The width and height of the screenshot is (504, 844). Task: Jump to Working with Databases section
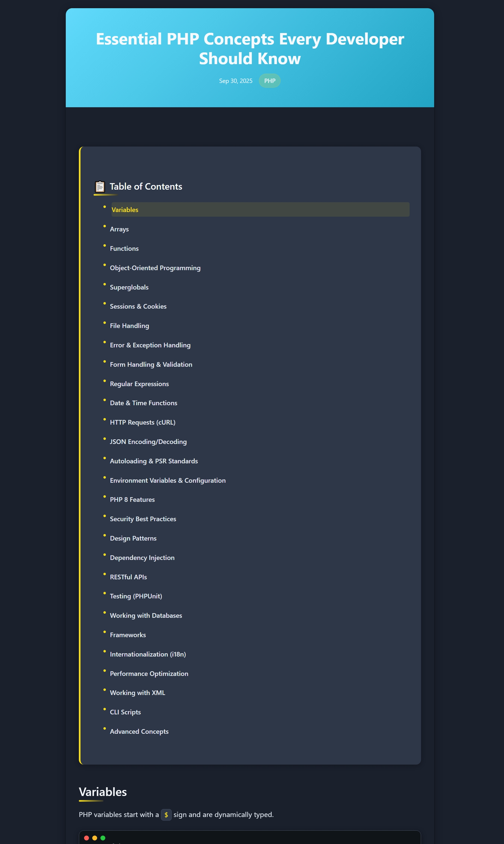point(146,615)
